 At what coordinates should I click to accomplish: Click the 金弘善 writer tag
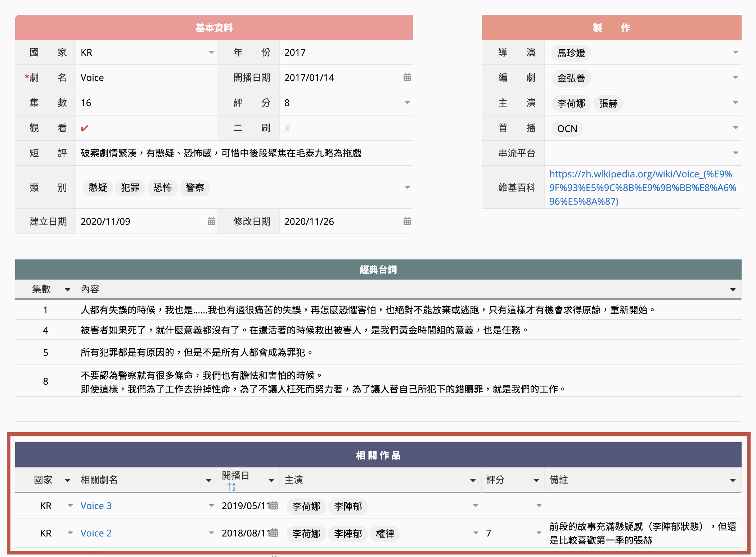coord(571,78)
